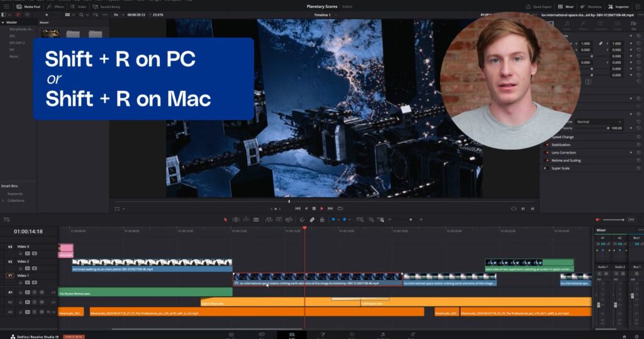Open the Media Pool panel
644x339 pixels.
pos(28,6)
